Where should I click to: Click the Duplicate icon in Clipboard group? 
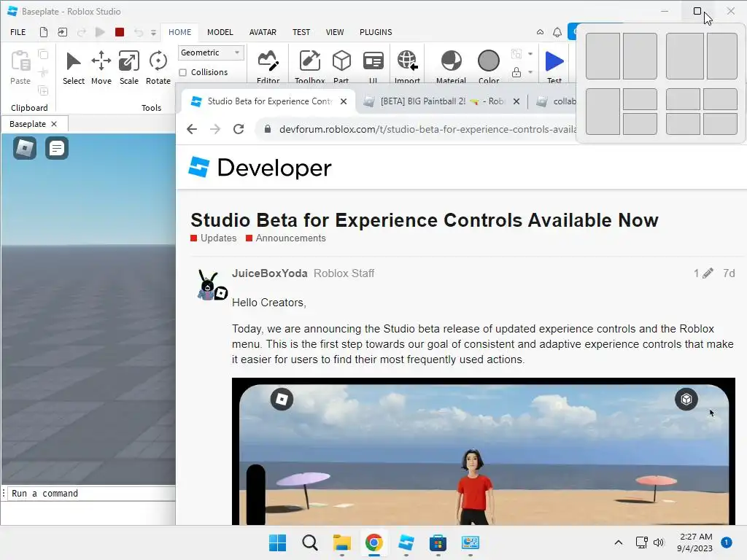click(43, 90)
